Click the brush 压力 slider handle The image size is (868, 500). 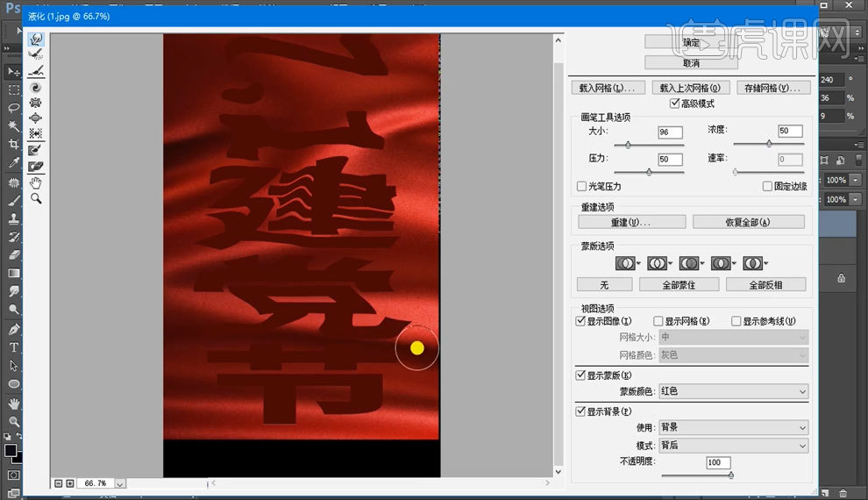(649, 172)
